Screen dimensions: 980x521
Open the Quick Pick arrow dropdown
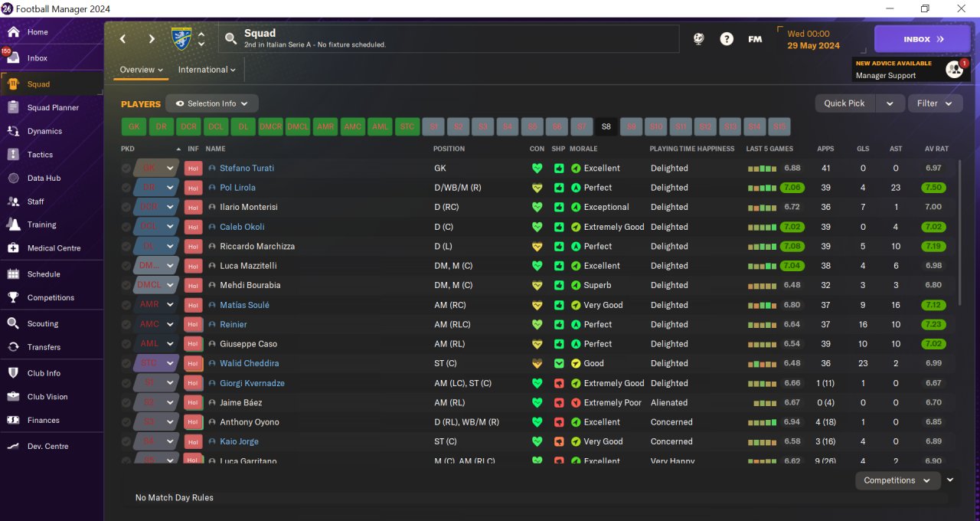point(890,103)
